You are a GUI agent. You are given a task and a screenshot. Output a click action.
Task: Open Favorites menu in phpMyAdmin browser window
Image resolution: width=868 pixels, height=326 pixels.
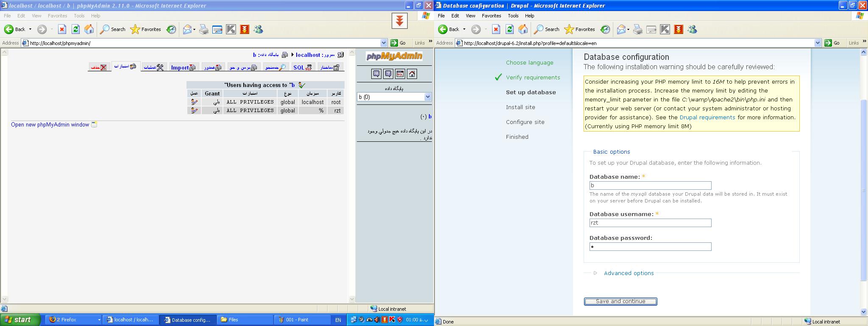pyautogui.click(x=57, y=16)
